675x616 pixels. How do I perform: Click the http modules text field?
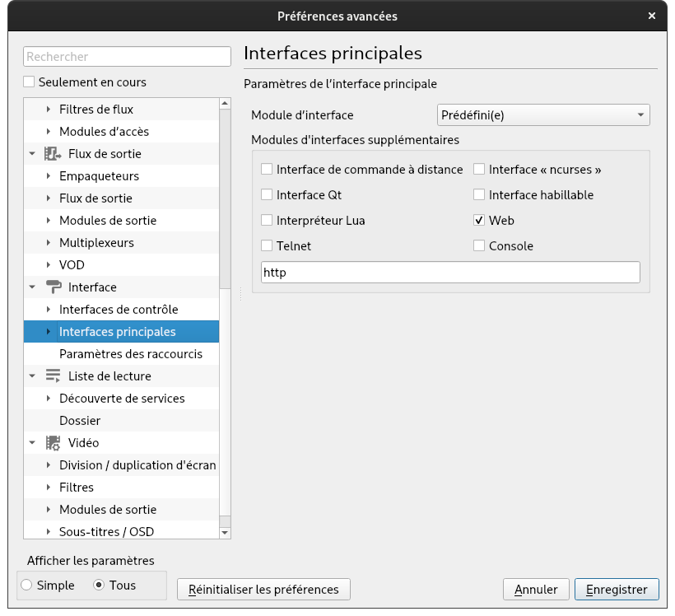[x=450, y=273]
